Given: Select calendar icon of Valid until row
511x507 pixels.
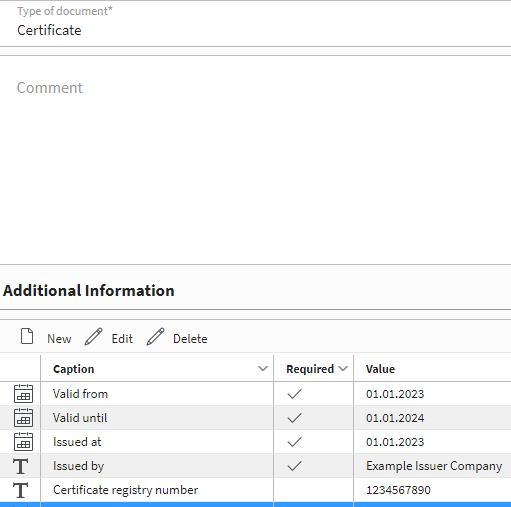Looking at the screenshot, I should pos(23,418).
